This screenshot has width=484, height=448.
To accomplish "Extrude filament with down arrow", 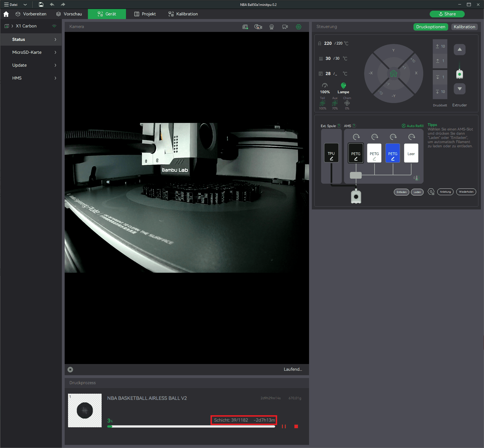I will pos(460,89).
